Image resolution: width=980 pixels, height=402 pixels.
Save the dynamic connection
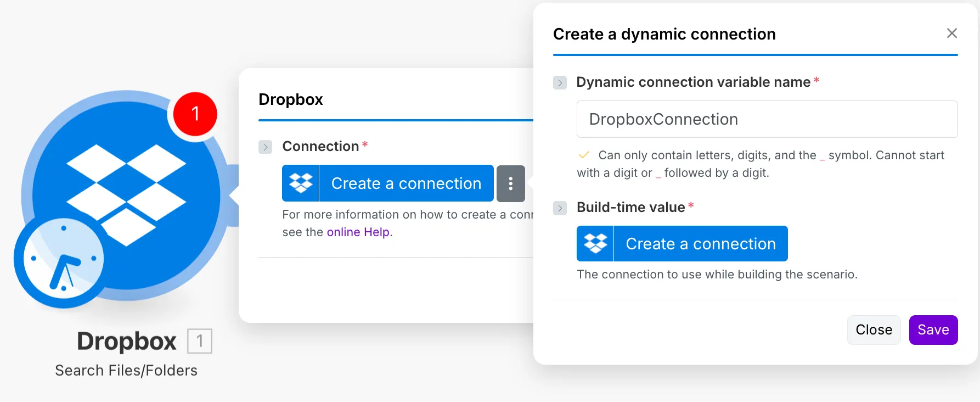933,330
